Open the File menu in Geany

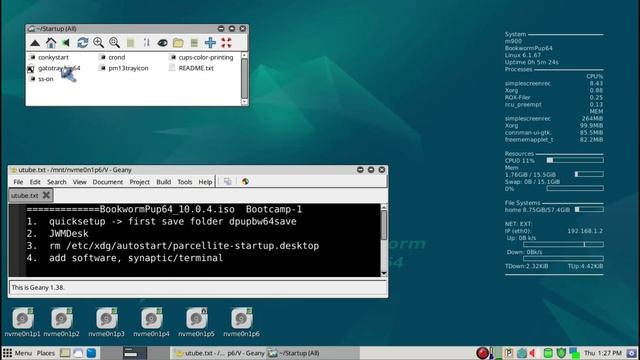[18, 182]
